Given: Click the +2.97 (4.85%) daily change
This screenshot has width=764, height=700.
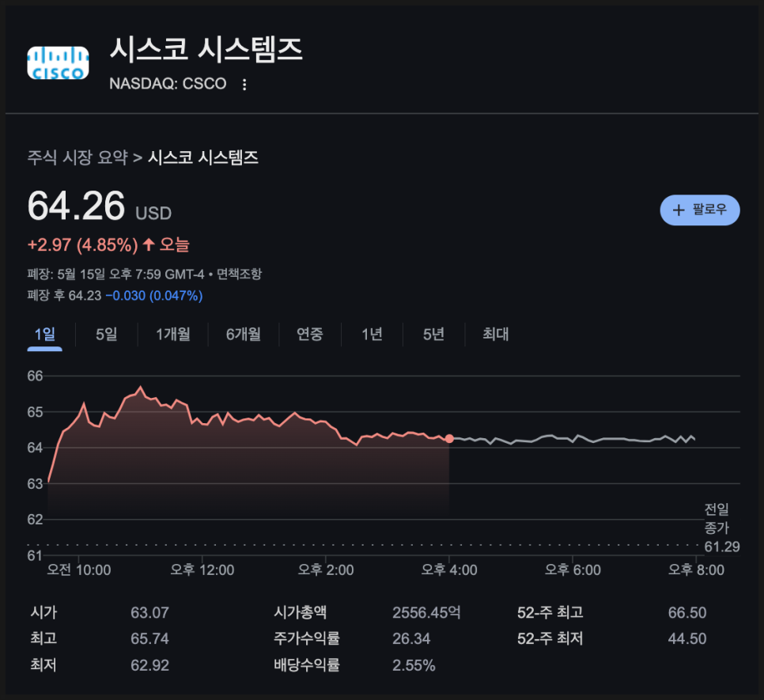Looking at the screenshot, I should (83, 244).
